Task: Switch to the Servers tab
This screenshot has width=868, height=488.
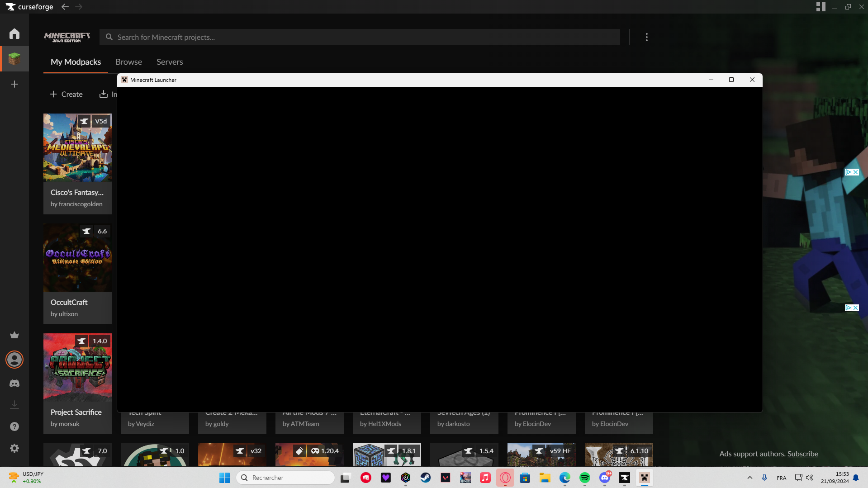Action: [x=170, y=62]
